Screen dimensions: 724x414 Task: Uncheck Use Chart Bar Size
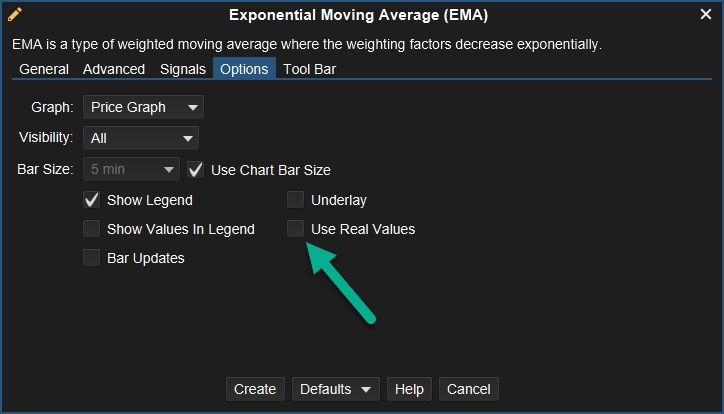(x=196, y=170)
